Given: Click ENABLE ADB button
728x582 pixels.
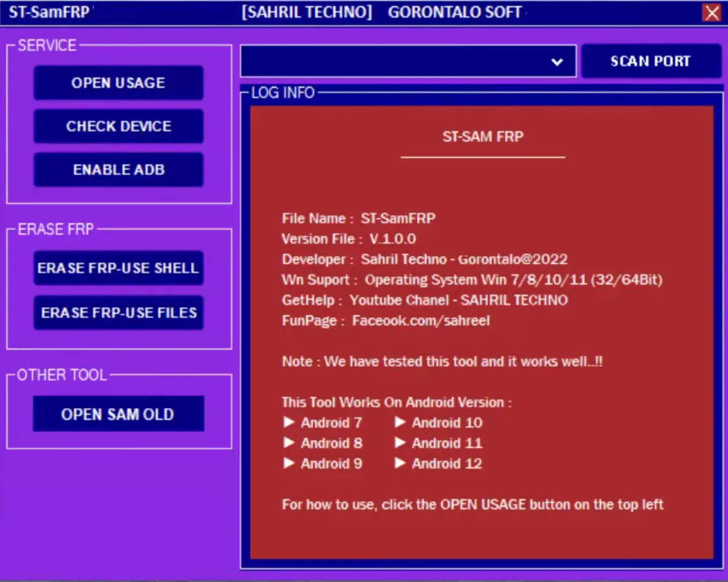Looking at the screenshot, I should point(118,169).
